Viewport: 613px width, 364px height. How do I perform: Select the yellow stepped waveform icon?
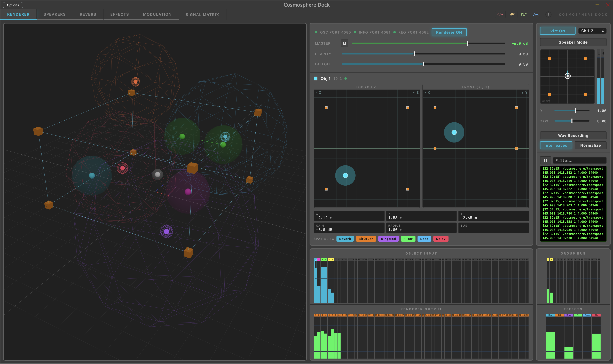512,14
